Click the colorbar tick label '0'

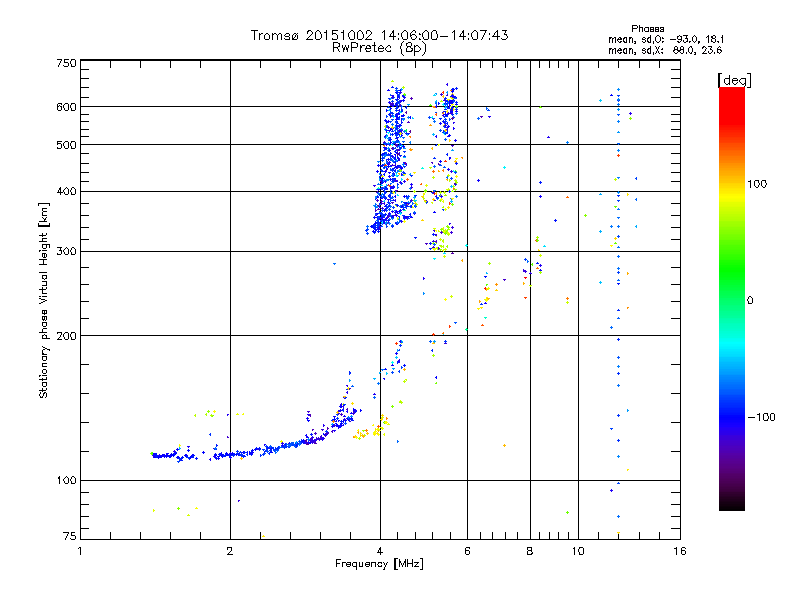(750, 301)
